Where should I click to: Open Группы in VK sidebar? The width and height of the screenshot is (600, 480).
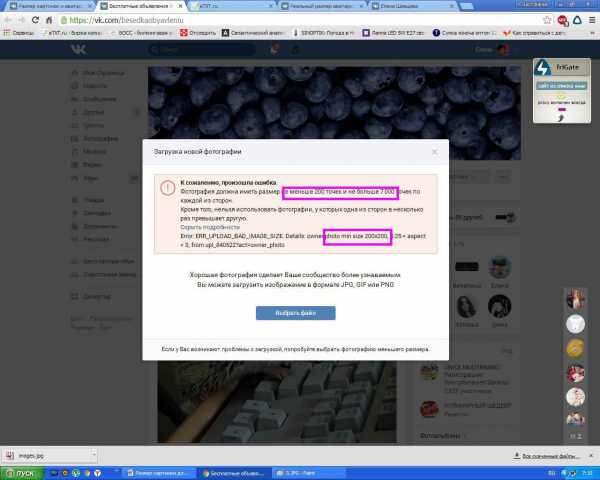click(88, 125)
